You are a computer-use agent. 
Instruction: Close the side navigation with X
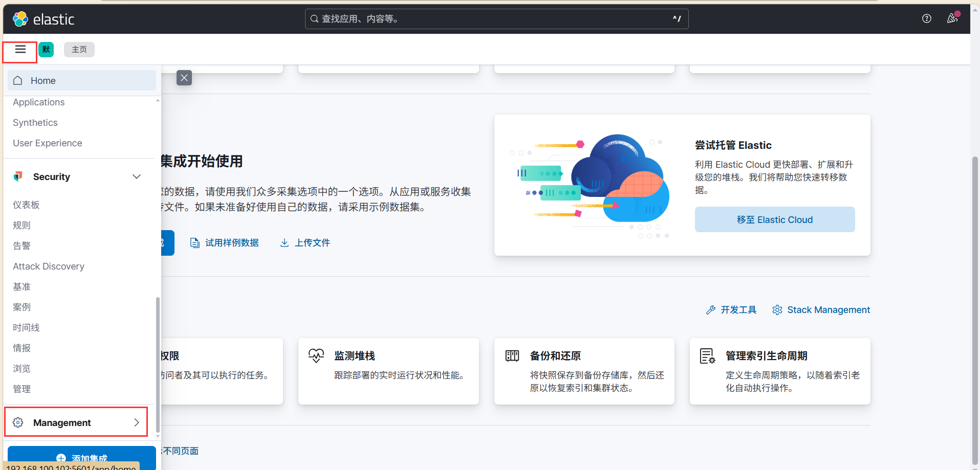[184, 78]
